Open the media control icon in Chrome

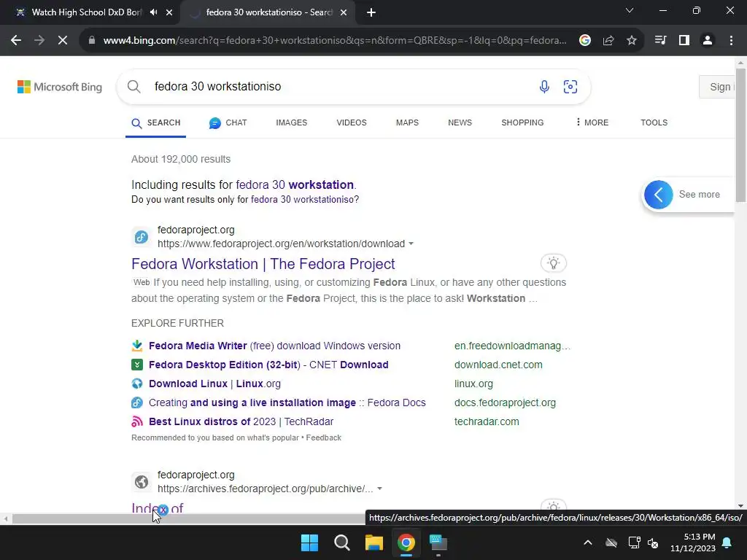(x=660, y=41)
